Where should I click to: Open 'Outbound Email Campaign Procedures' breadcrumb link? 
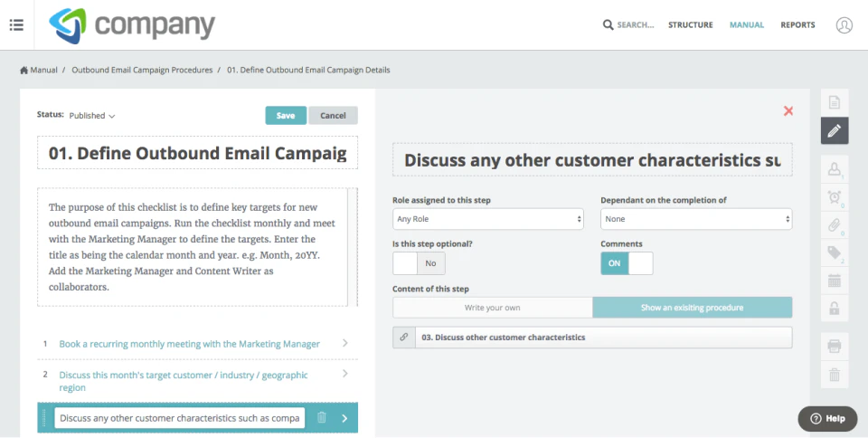(x=142, y=70)
